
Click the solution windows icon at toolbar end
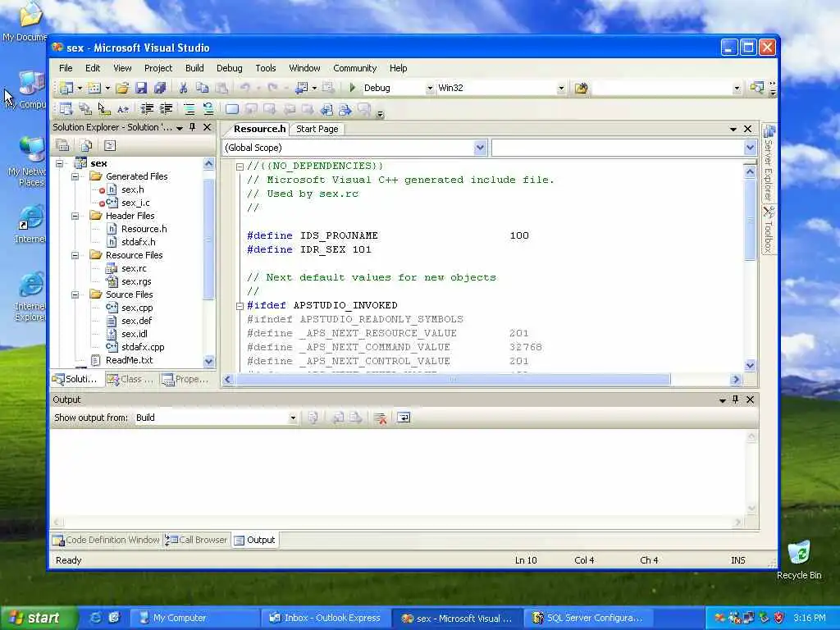coord(756,88)
